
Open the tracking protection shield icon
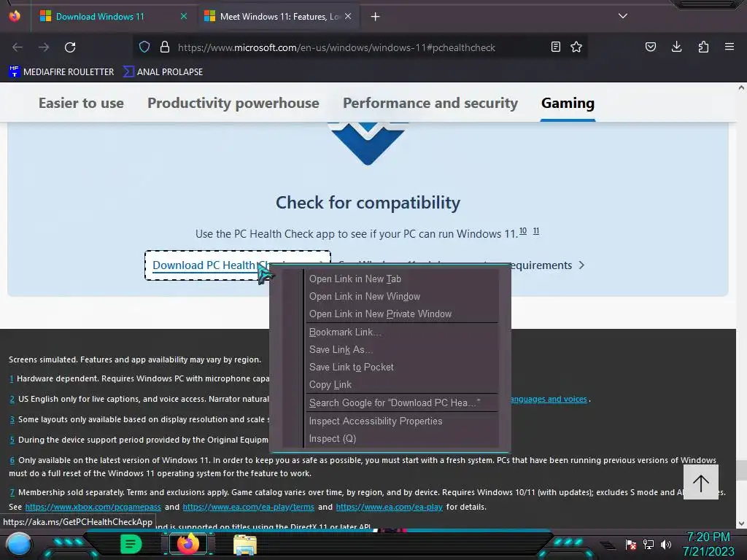click(144, 47)
